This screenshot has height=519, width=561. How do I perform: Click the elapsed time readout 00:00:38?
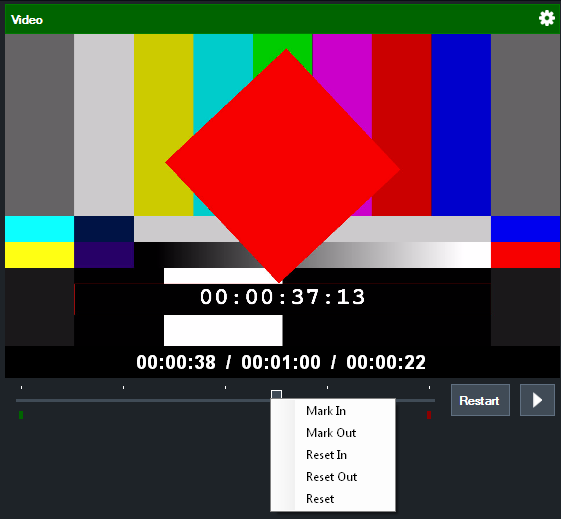tap(176, 362)
